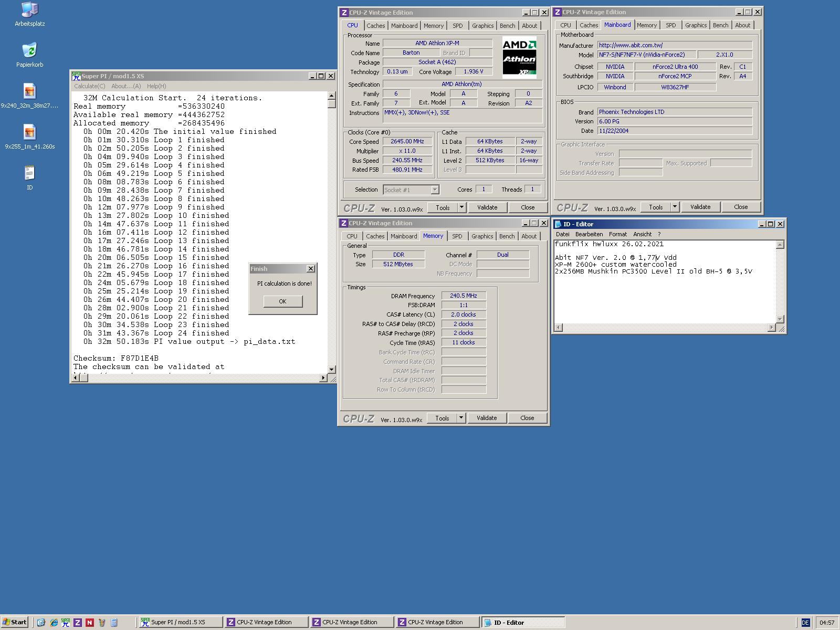840x630 pixels.
Task: Click the red N quick launch icon
Action: pyautogui.click(x=90, y=623)
